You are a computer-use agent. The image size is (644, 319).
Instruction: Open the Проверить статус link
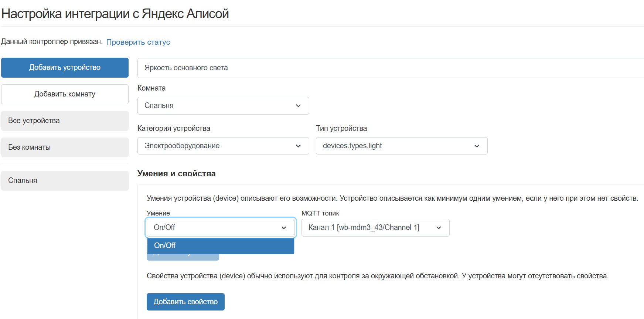pyautogui.click(x=138, y=42)
